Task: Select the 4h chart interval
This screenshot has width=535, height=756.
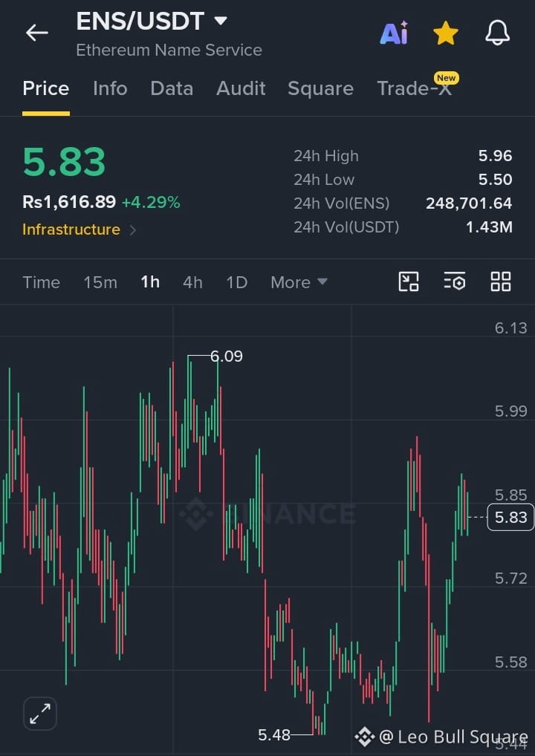Action: [x=192, y=282]
